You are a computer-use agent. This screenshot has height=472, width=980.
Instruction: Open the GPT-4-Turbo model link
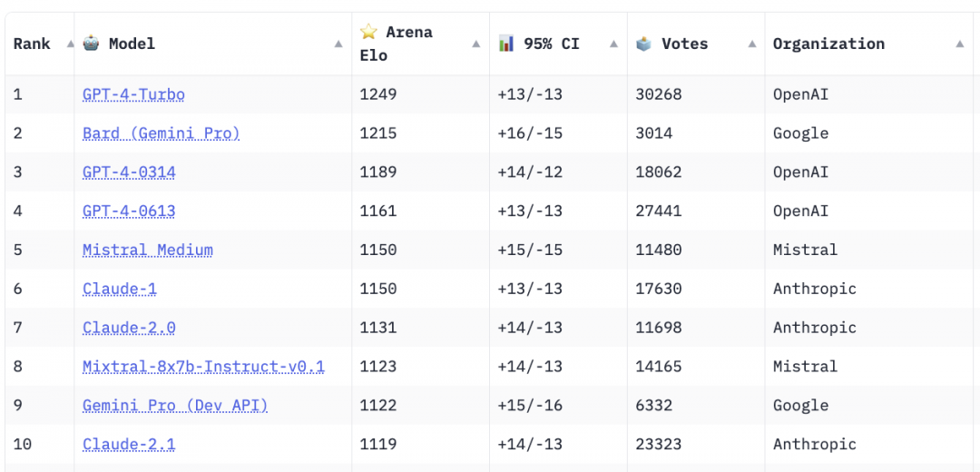[x=133, y=94]
